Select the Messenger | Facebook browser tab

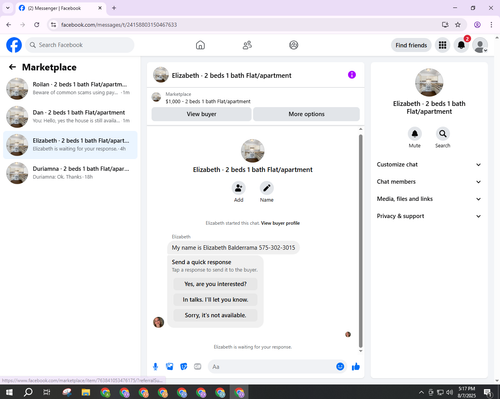coord(61,8)
